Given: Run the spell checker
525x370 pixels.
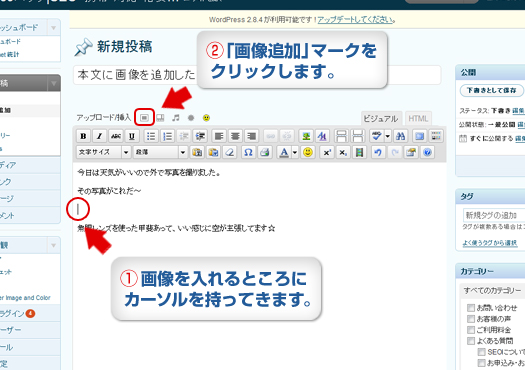Looking at the screenshot, I should tap(377, 136).
